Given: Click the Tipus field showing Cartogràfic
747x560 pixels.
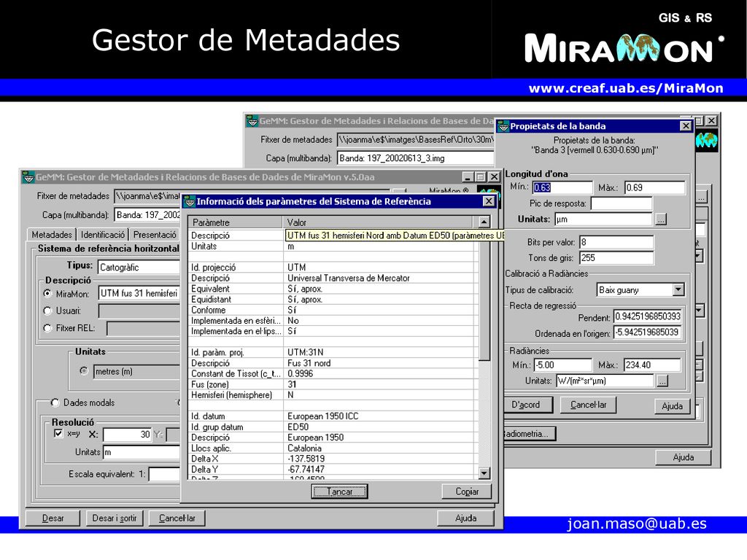Looking at the screenshot, I should 139,267.
